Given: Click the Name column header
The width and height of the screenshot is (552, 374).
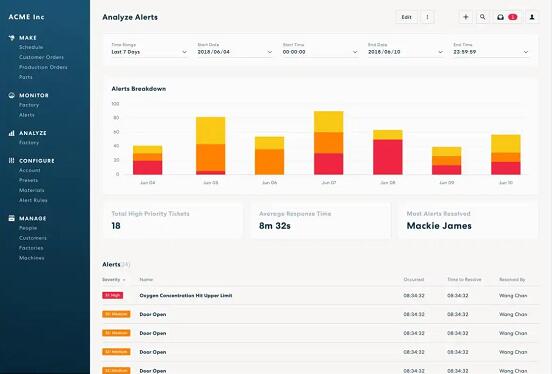Looking at the screenshot, I should click(x=146, y=280).
